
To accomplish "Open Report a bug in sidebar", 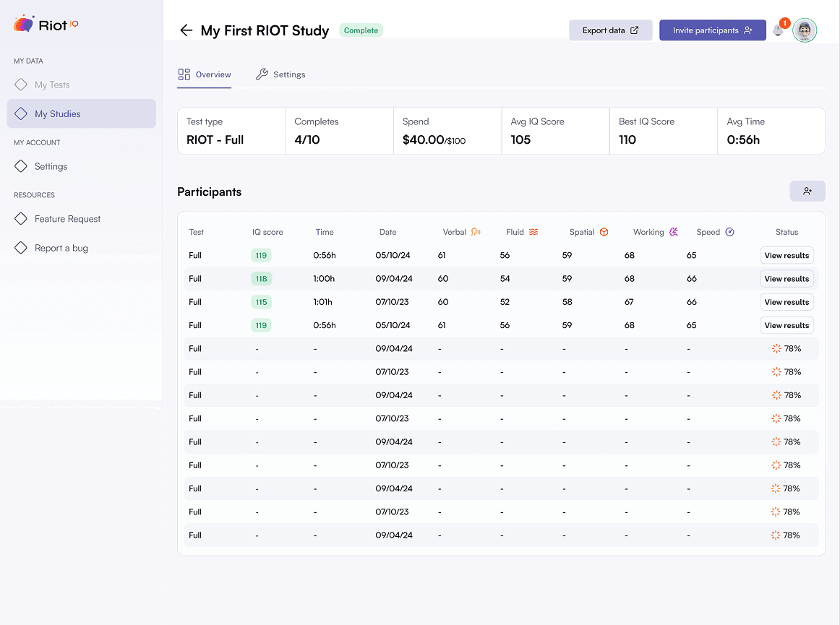I will 61,248.
